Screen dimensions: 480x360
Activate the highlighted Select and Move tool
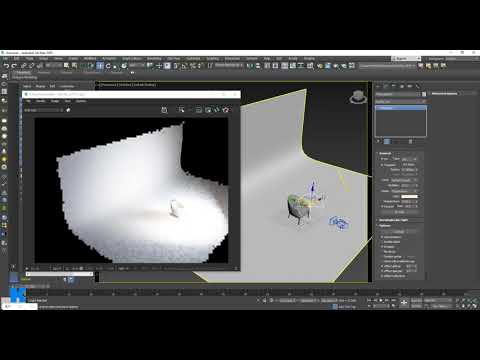pos(100,66)
